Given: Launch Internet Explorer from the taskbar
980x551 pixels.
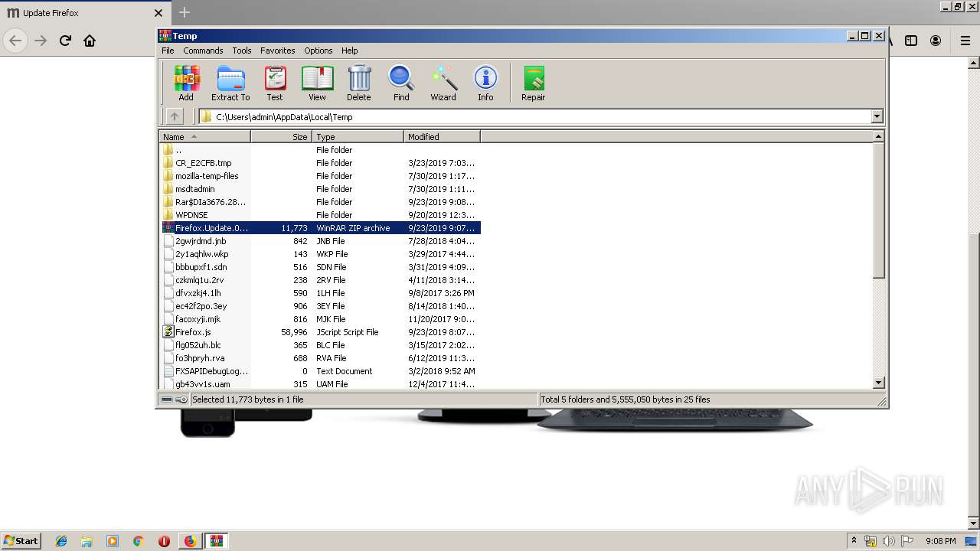Looking at the screenshot, I should [61, 541].
